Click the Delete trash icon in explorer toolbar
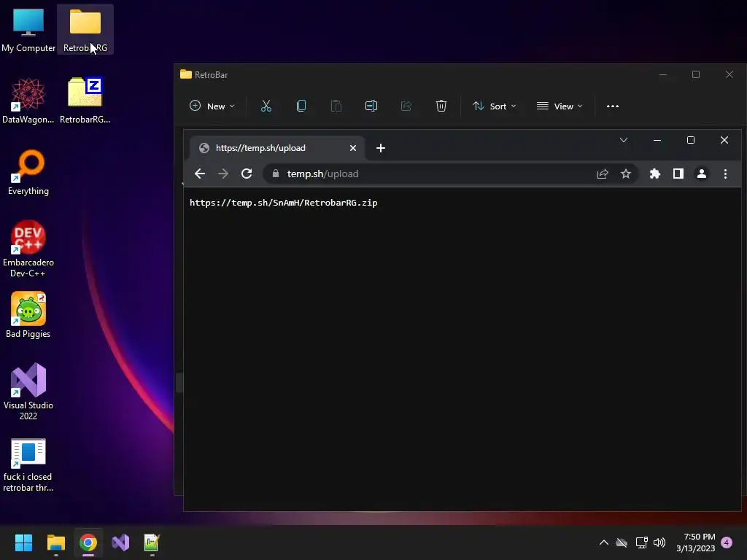 pos(441,106)
